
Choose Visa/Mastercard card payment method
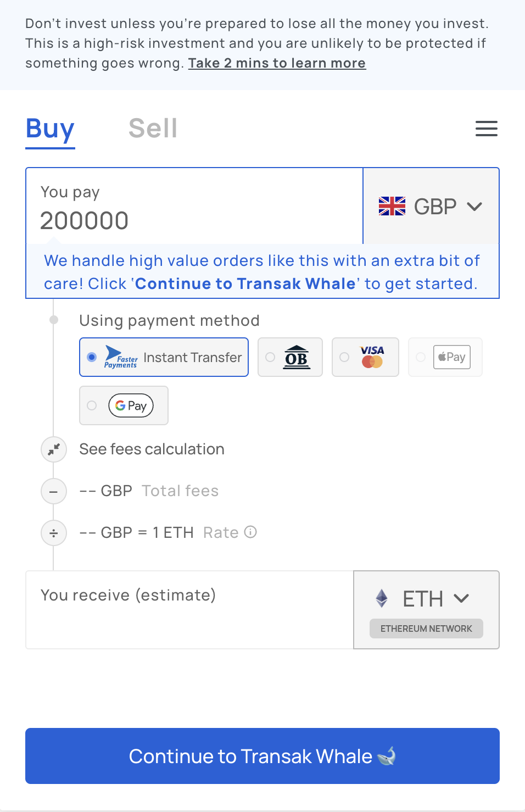tap(365, 357)
